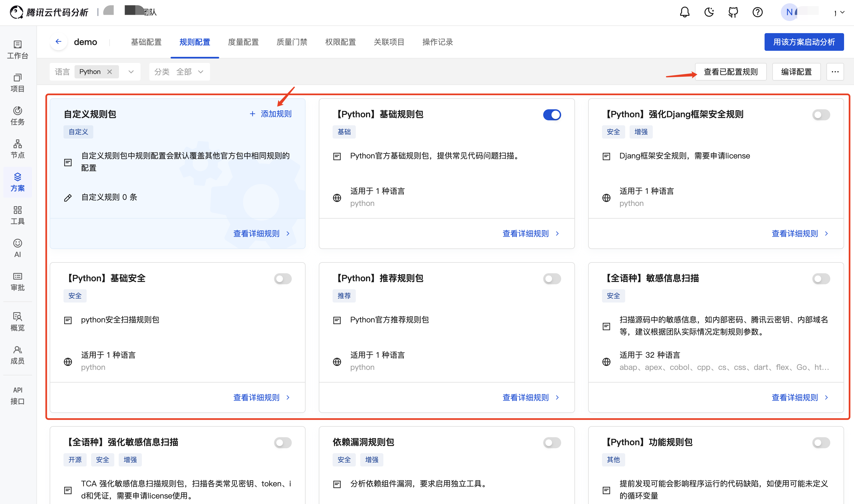Viewport: 854px width, 504px height.
Task: Click the 自定义 tag
Action: [78, 132]
